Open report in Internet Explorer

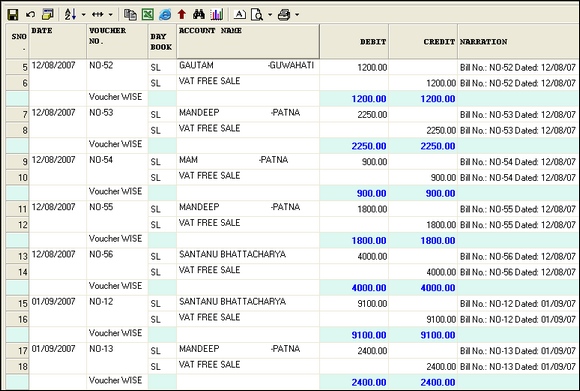tap(165, 15)
